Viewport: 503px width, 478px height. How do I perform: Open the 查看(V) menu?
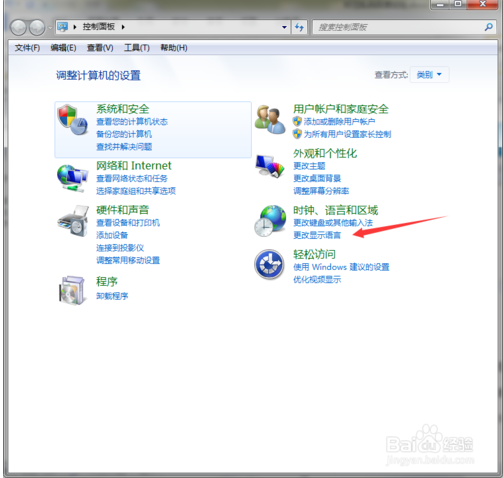click(x=100, y=48)
